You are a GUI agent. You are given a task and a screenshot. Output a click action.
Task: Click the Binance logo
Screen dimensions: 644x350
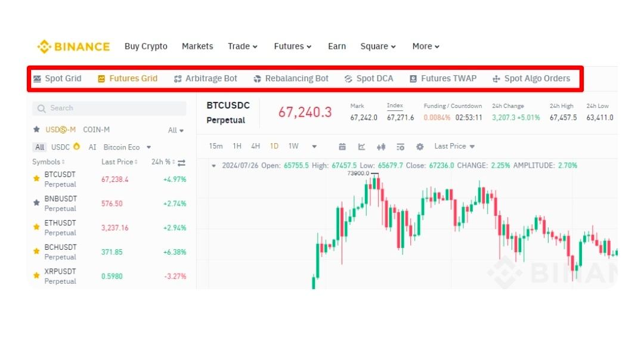(x=73, y=47)
